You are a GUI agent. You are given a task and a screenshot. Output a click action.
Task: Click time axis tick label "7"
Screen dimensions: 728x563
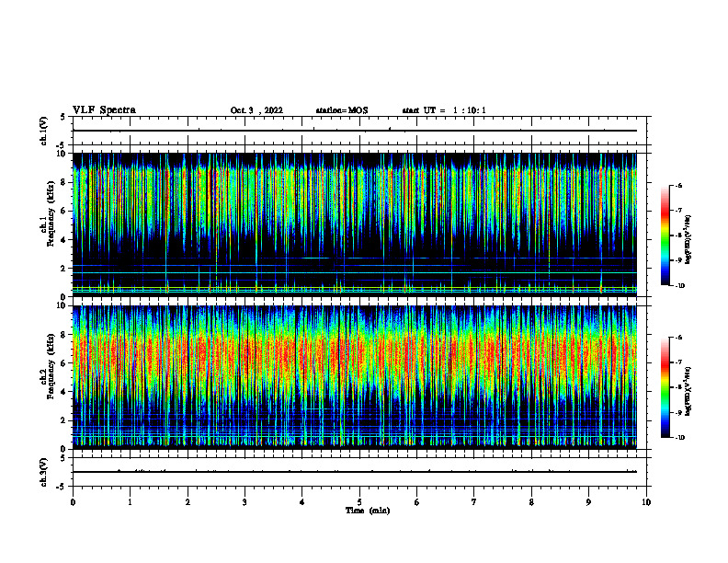474,502
